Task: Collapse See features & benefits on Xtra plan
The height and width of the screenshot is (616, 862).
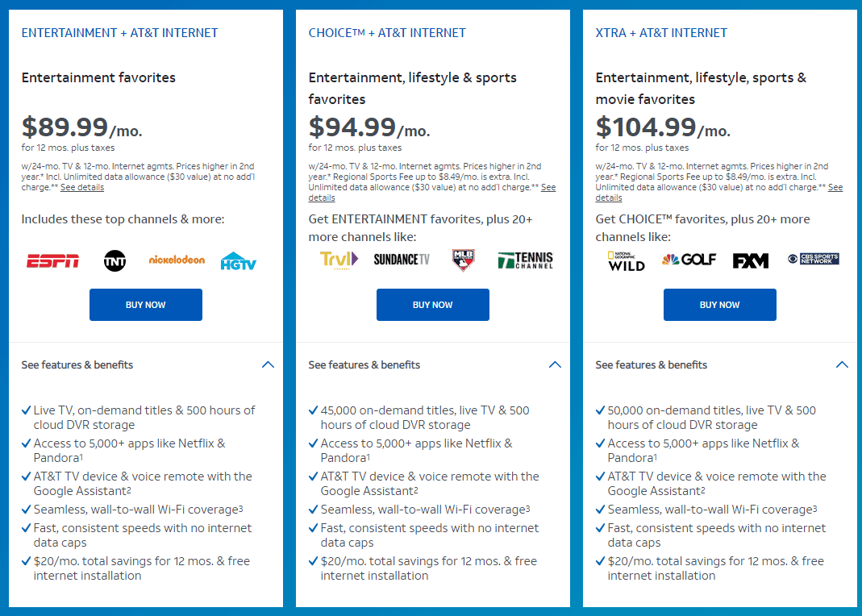Action: [842, 364]
